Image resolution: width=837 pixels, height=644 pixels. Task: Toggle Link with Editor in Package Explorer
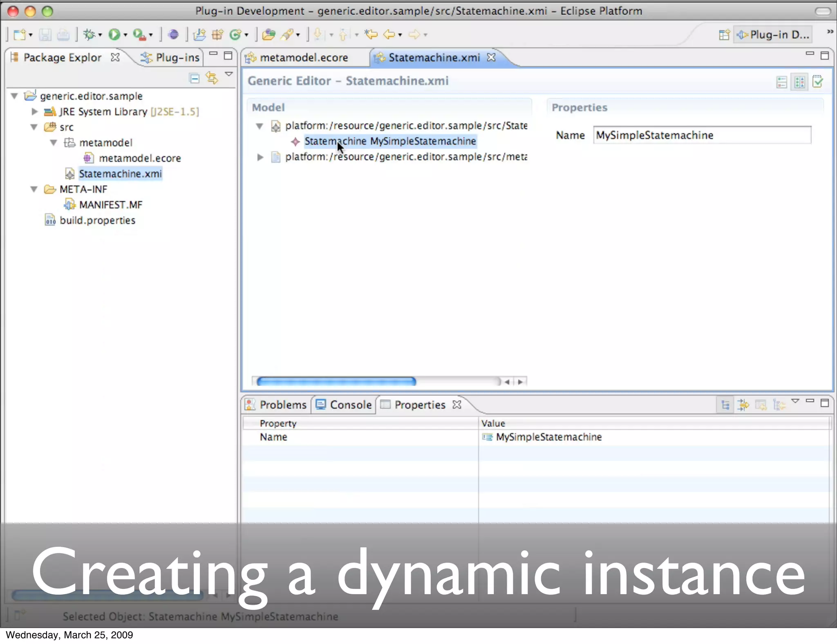coord(212,78)
